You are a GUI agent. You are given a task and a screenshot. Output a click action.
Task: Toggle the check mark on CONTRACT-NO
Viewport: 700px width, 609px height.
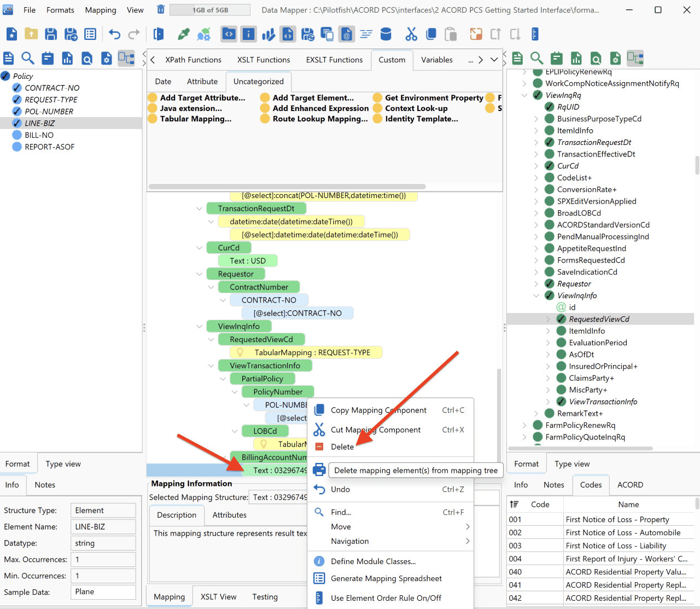17,88
